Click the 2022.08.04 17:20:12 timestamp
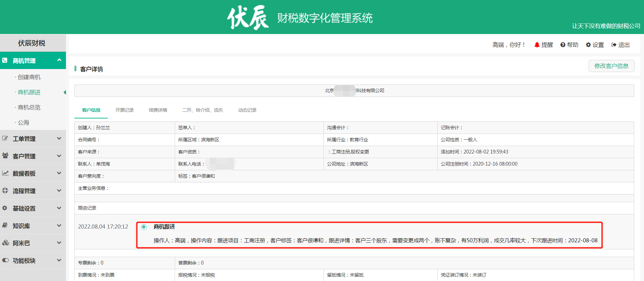 pyautogui.click(x=103, y=226)
